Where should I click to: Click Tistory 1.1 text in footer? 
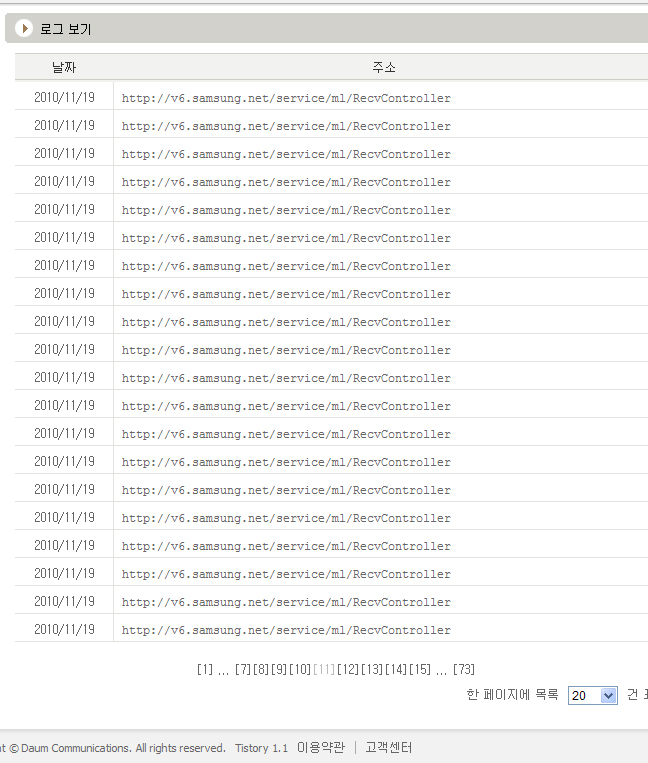(x=261, y=748)
